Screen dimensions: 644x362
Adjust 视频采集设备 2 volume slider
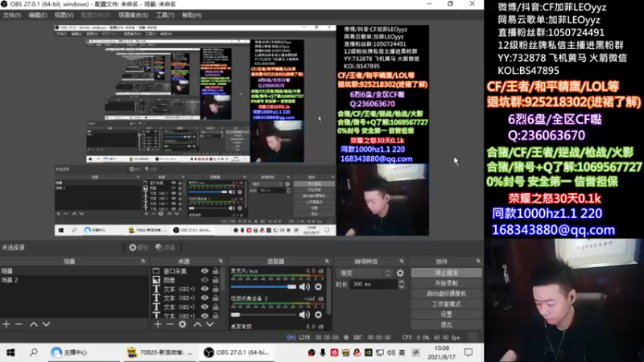pos(263,315)
